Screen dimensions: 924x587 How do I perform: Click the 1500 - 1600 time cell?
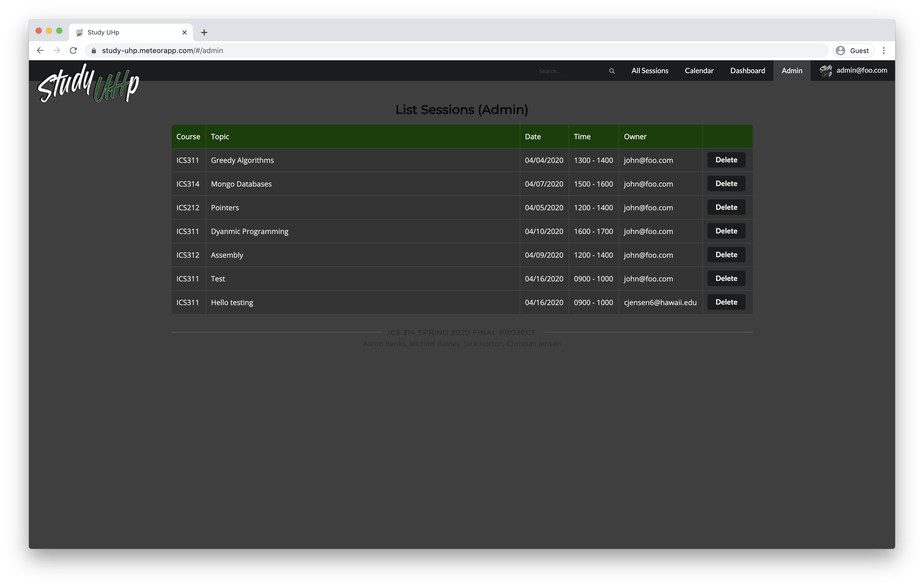tap(594, 184)
